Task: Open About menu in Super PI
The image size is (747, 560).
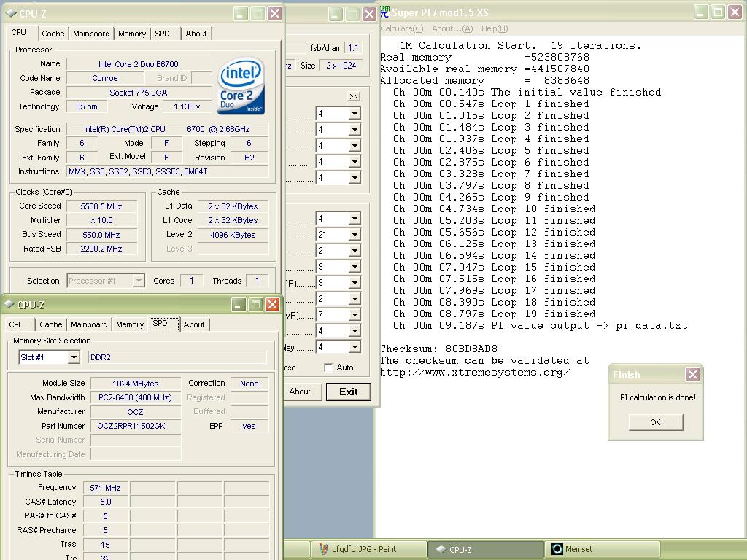Action: pos(452,28)
